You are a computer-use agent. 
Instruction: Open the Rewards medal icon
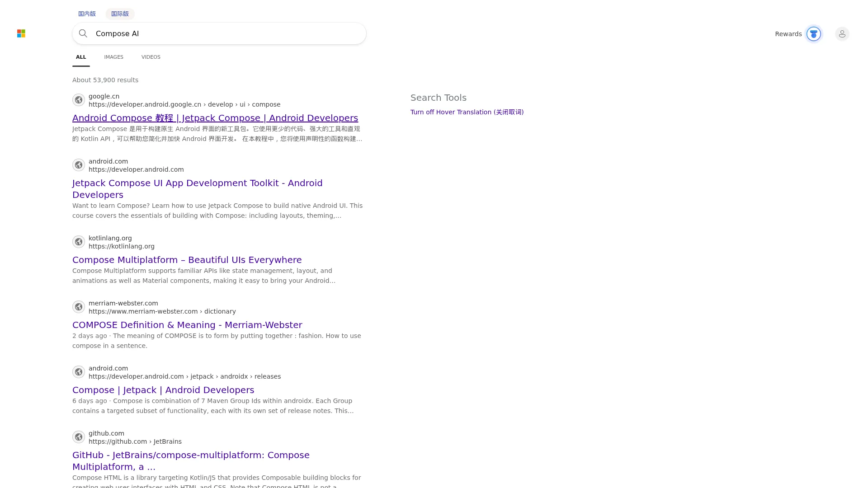point(814,34)
